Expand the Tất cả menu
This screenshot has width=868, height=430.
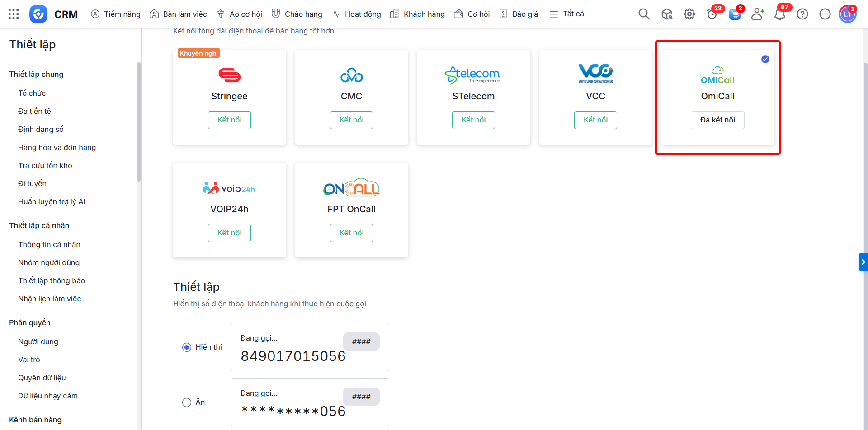(x=567, y=14)
